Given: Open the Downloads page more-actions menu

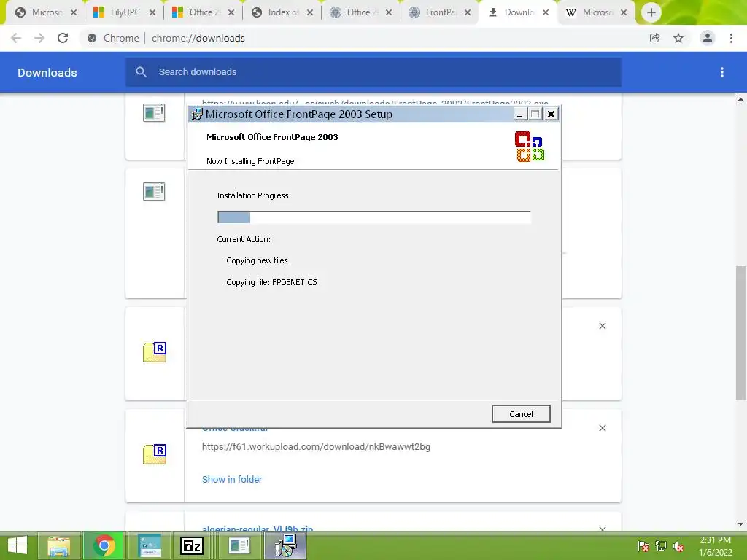Looking at the screenshot, I should click(x=721, y=72).
